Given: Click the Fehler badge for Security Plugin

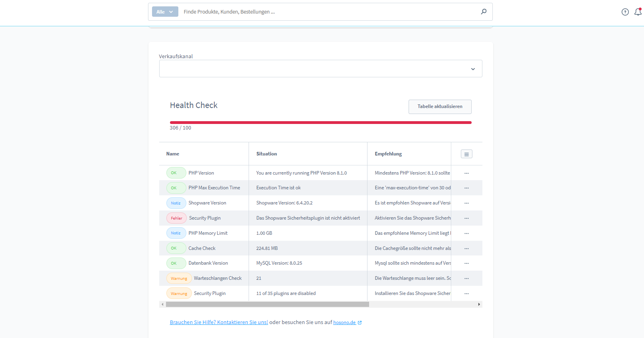Looking at the screenshot, I should coord(176,218).
